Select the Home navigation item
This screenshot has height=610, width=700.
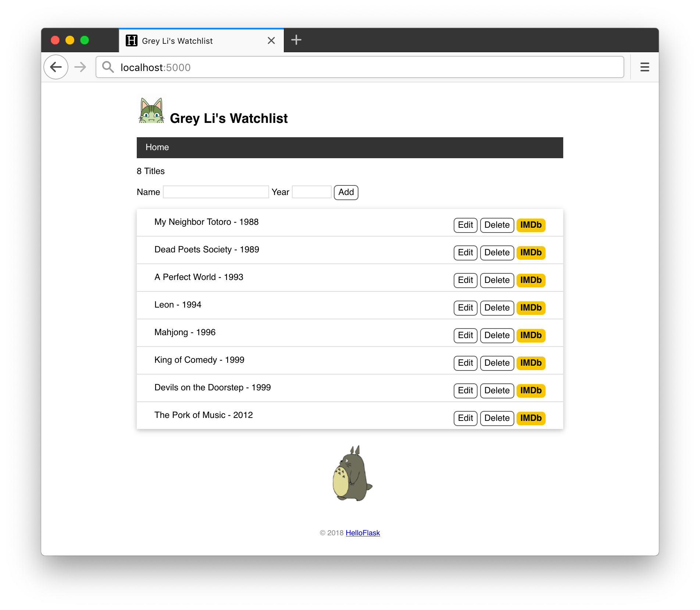(157, 147)
